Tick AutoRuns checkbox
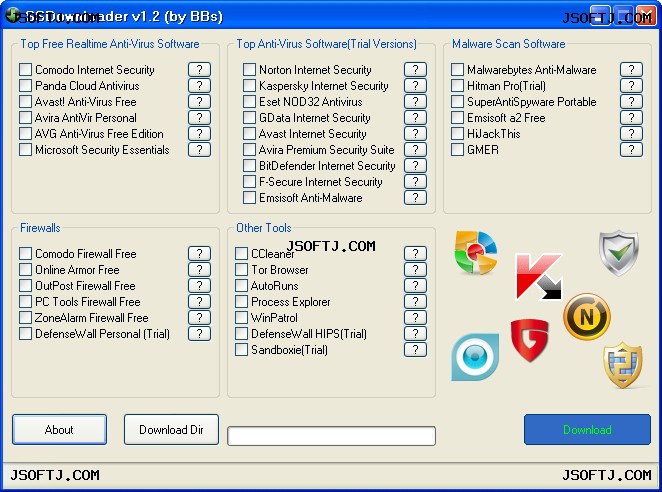662x492 pixels. (x=241, y=285)
